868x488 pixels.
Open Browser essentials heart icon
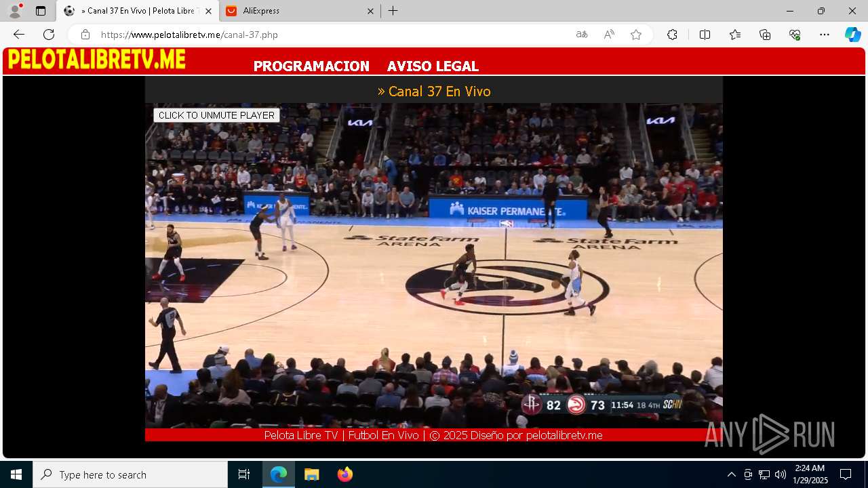pyautogui.click(x=795, y=35)
